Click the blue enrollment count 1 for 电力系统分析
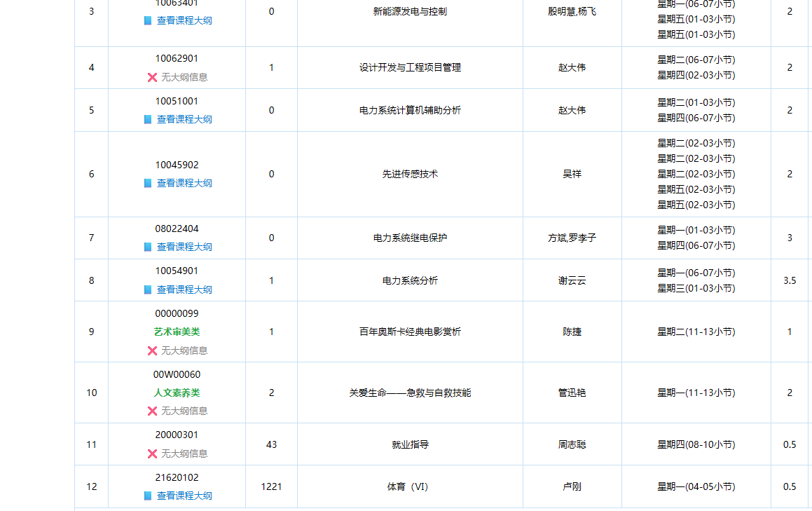 click(x=271, y=280)
